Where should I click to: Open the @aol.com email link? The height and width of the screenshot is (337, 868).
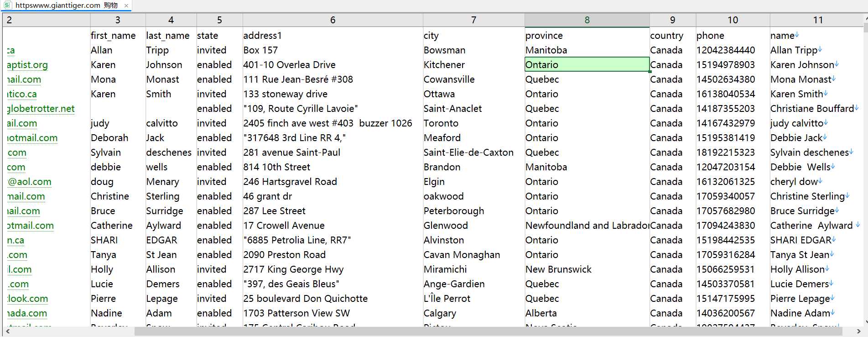(30, 182)
